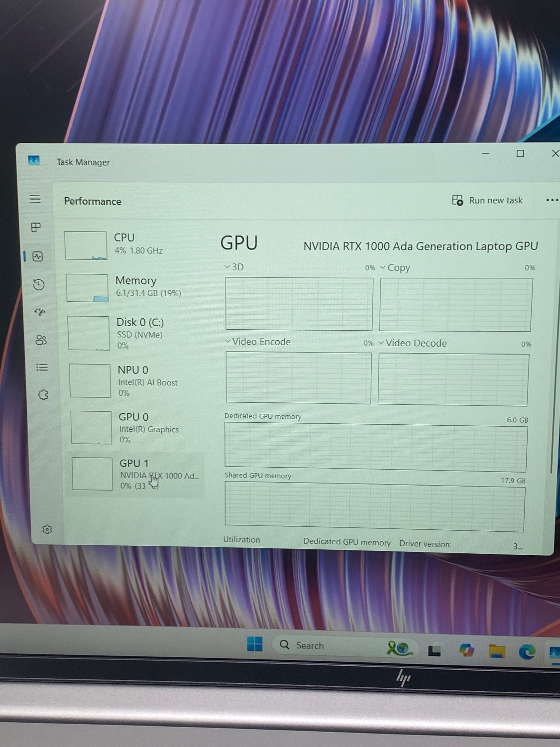Open the App history page icon
560x747 pixels.
(x=39, y=285)
